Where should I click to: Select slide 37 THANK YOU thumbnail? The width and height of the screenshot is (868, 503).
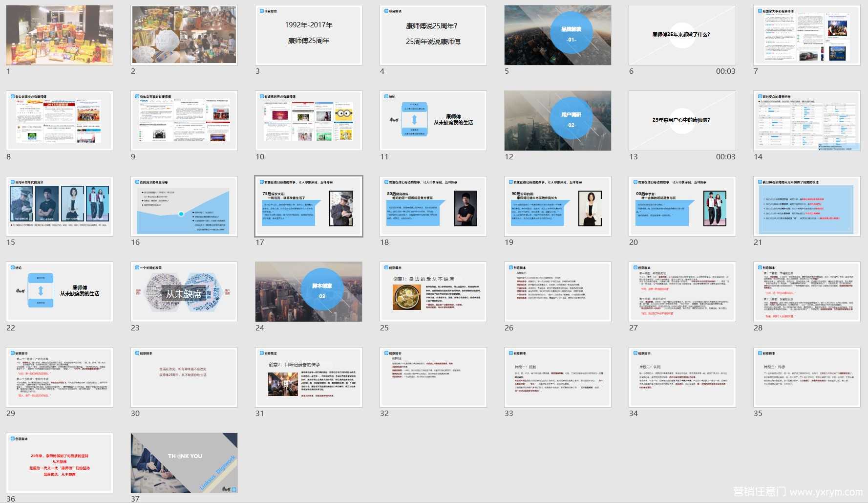click(184, 463)
